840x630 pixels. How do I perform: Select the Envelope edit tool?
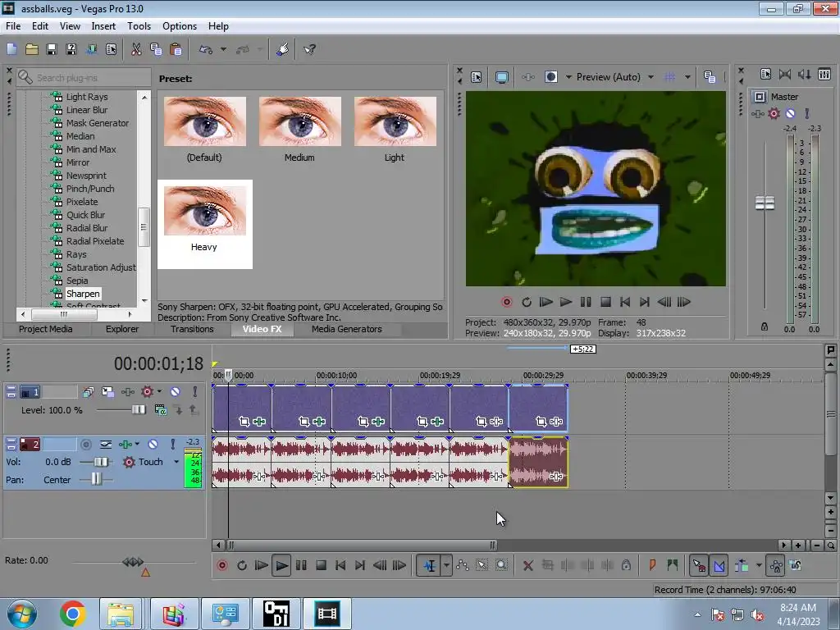click(x=463, y=565)
